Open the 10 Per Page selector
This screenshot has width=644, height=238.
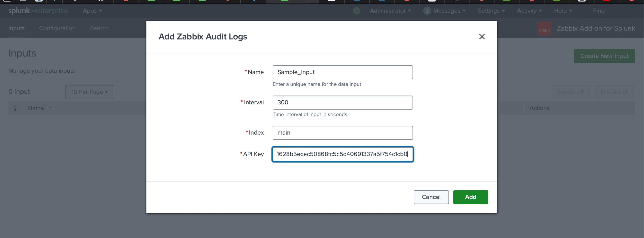[x=89, y=92]
